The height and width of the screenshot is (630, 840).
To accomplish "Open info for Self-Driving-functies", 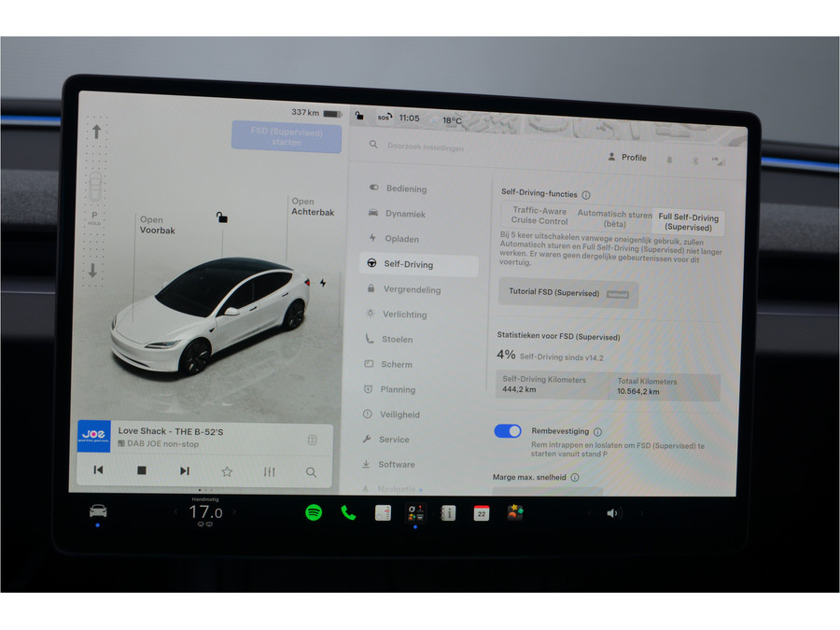I will (x=586, y=195).
